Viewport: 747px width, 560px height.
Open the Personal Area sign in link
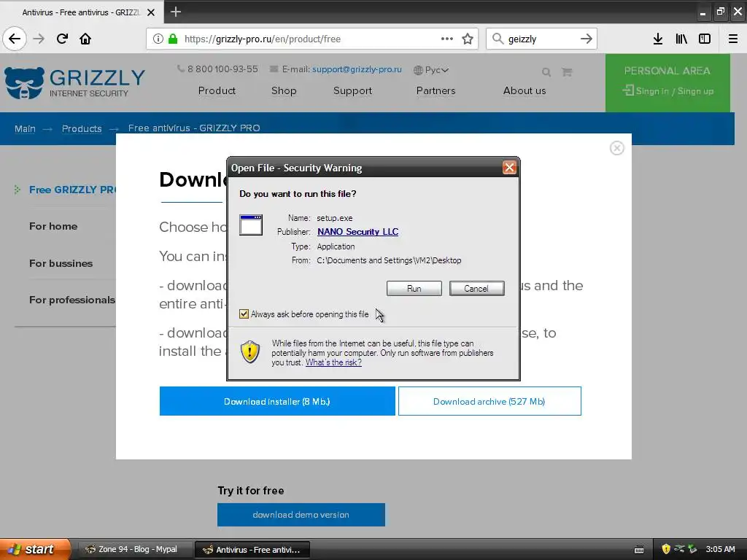667,91
